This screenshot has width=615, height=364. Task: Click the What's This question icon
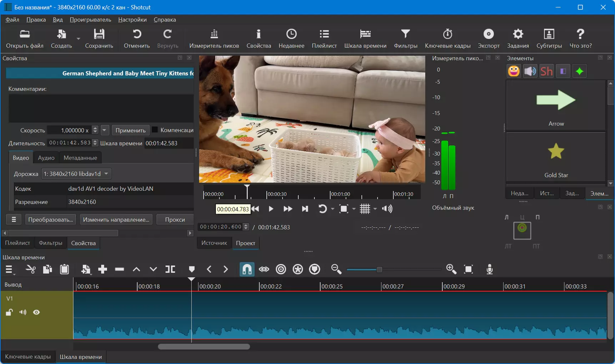(580, 39)
